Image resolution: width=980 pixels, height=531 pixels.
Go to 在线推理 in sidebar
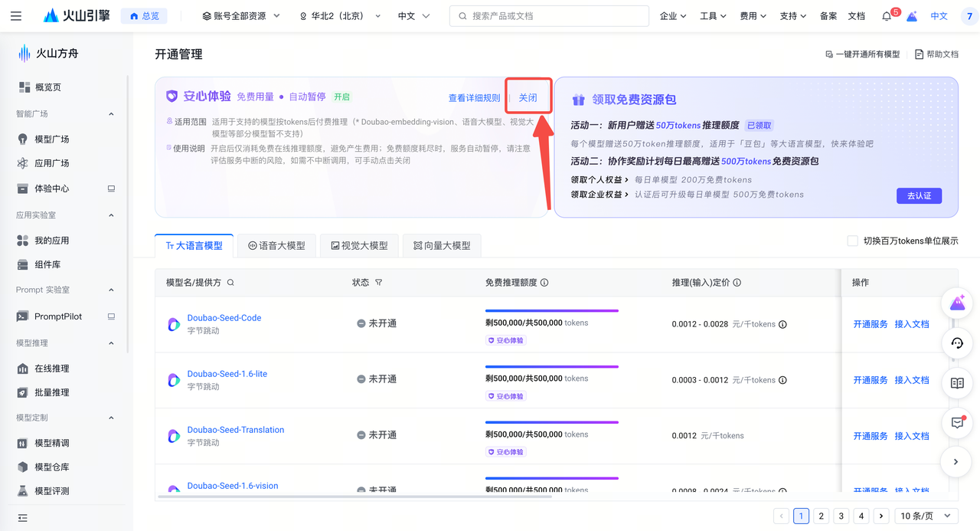coord(52,369)
